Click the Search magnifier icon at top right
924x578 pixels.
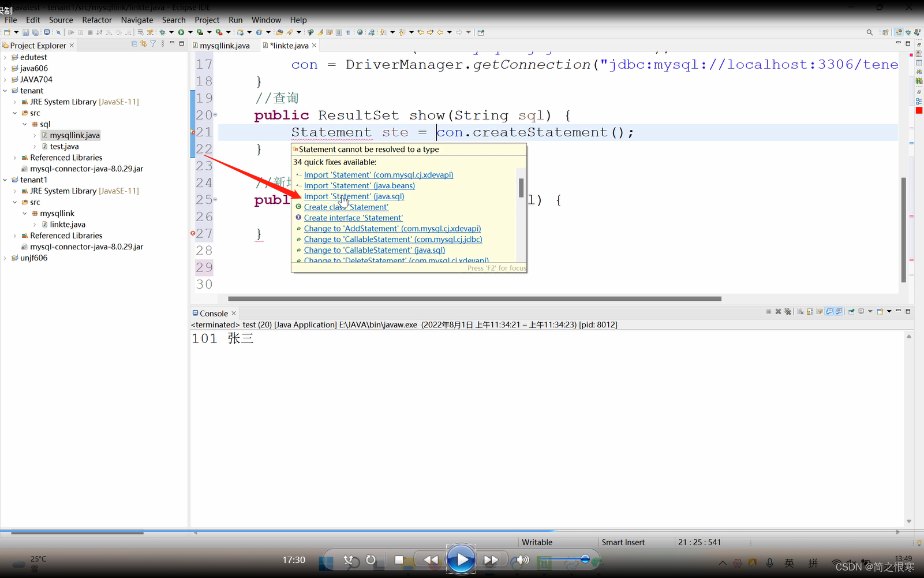coord(870,32)
